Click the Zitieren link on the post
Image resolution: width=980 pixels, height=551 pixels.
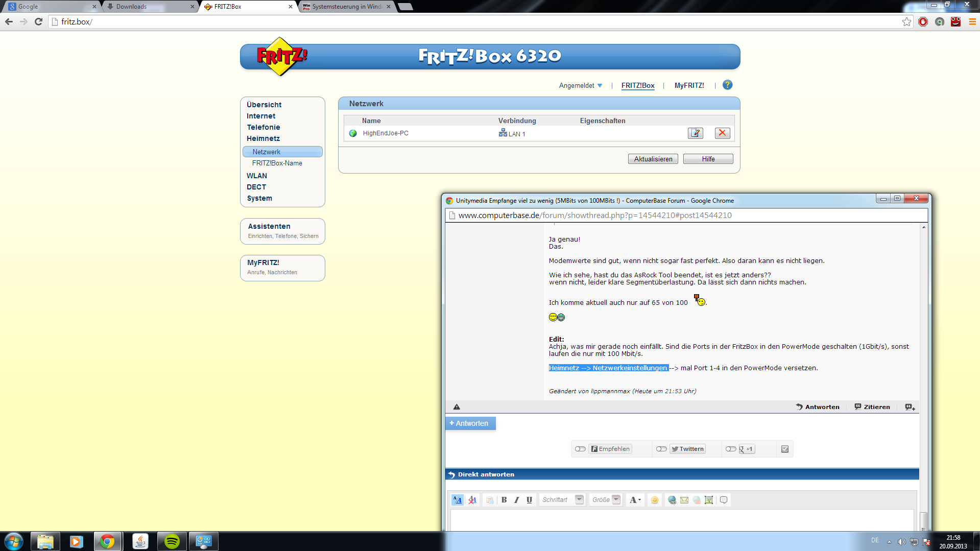click(x=872, y=407)
